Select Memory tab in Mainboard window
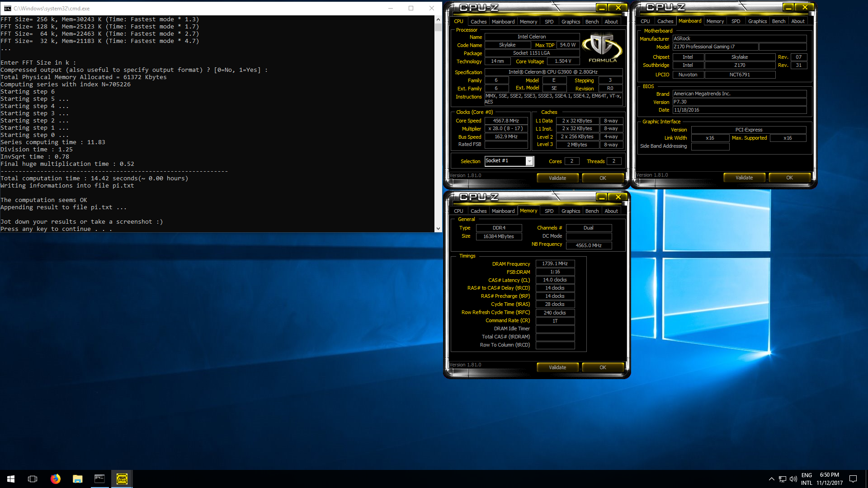This screenshot has width=868, height=488. click(x=715, y=21)
